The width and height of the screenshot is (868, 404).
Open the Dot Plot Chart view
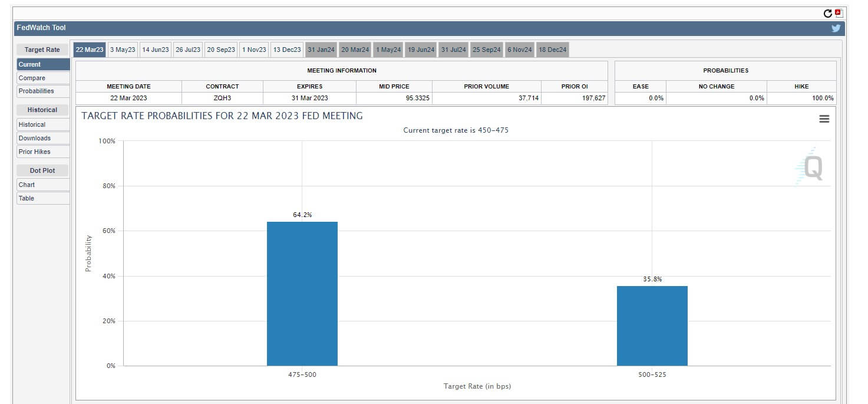pos(27,185)
